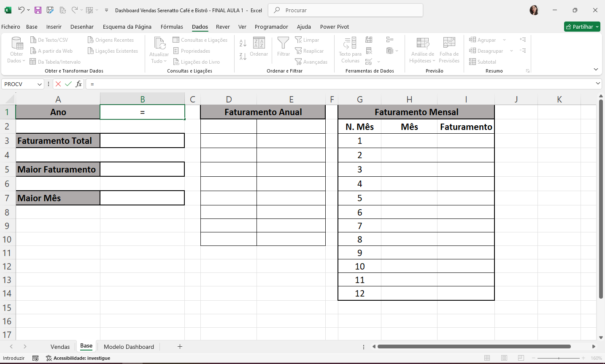Image resolution: width=605 pixels, height=364 pixels.
Task: Open Data Validation icon
Action: pyautogui.click(x=369, y=62)
